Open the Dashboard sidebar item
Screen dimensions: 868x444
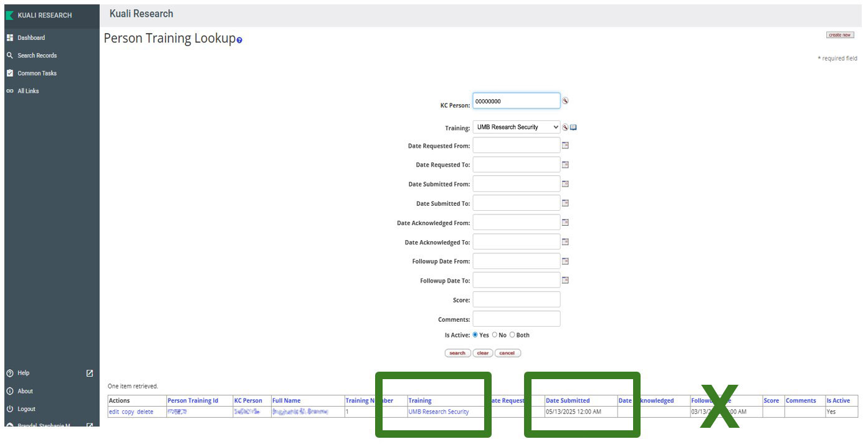(x=31, y=37)
